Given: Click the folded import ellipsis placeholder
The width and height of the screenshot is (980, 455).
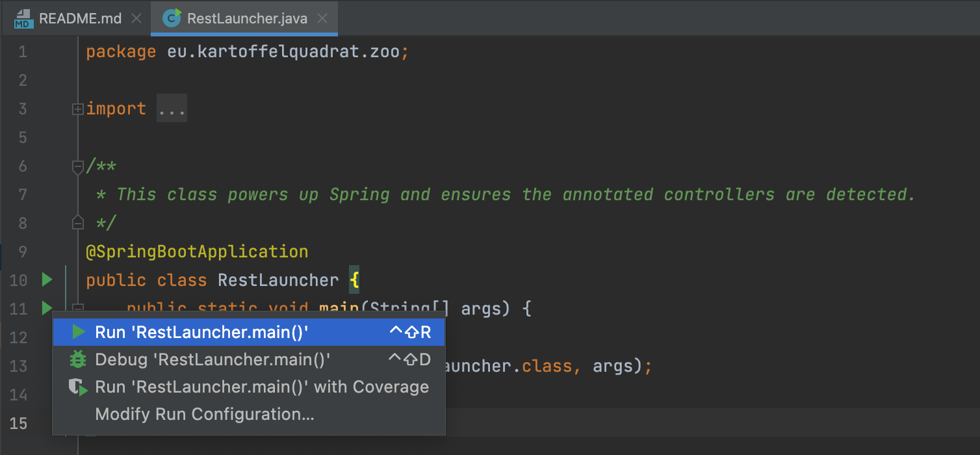Looking at the screenshot, I should [x=172, y=109].
